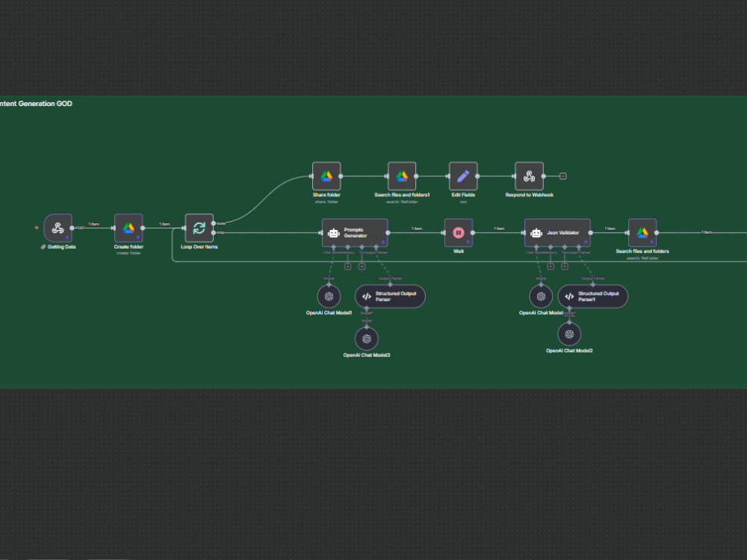Open the OpenAI Chat Model3 node
747x560 pixels.
point(366,339)
